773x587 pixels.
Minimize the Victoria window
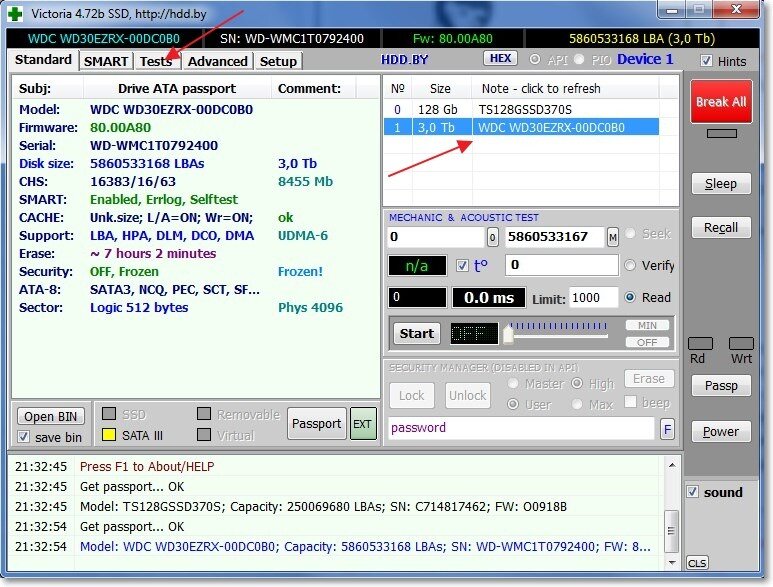click(x=673, y=9)
